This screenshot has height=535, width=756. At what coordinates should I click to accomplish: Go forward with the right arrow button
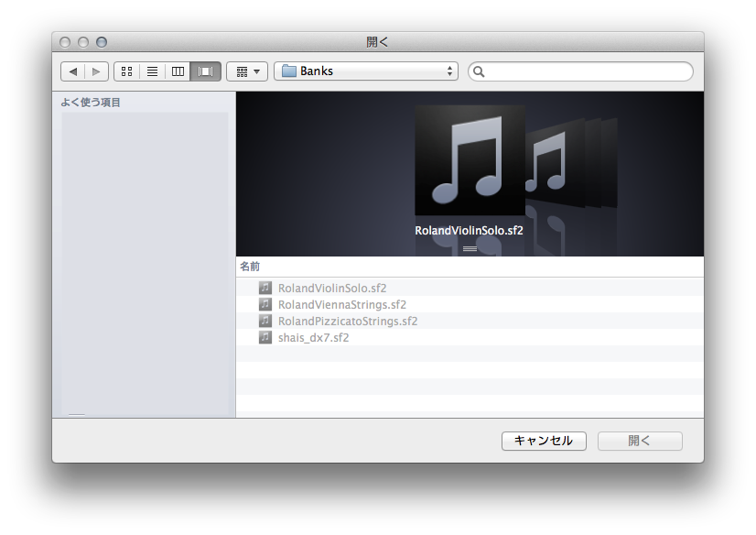click(x=96, y=71)
